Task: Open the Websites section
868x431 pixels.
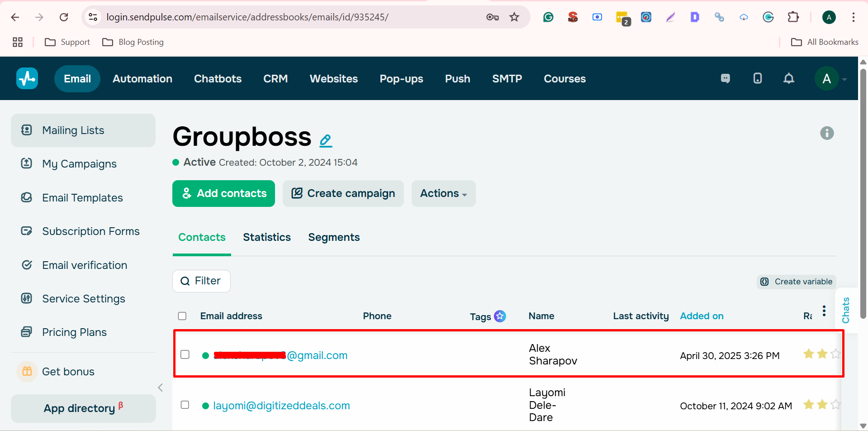Action: [x=334, y=79]
